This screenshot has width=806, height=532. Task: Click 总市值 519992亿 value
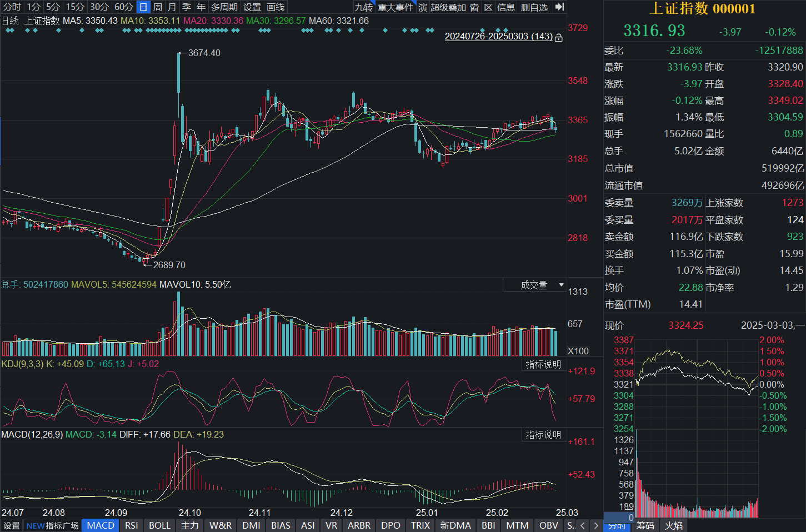pyautogui.click(x=782, y=168)
